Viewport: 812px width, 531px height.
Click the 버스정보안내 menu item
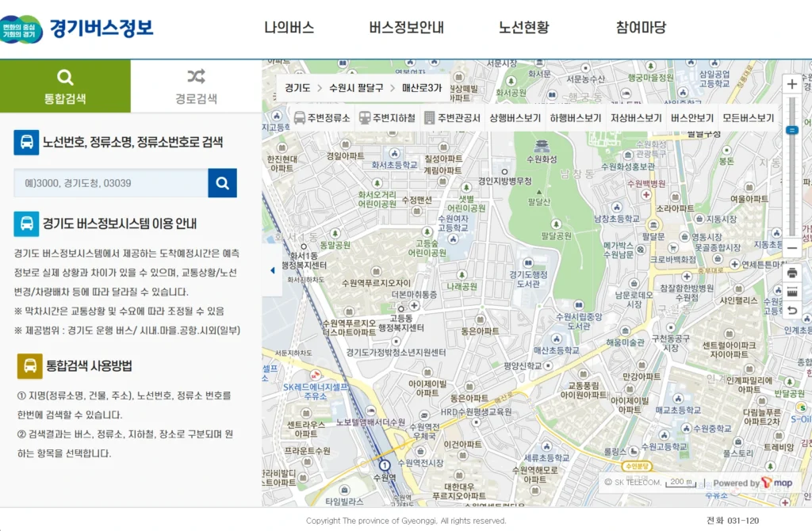pos(407,26)
